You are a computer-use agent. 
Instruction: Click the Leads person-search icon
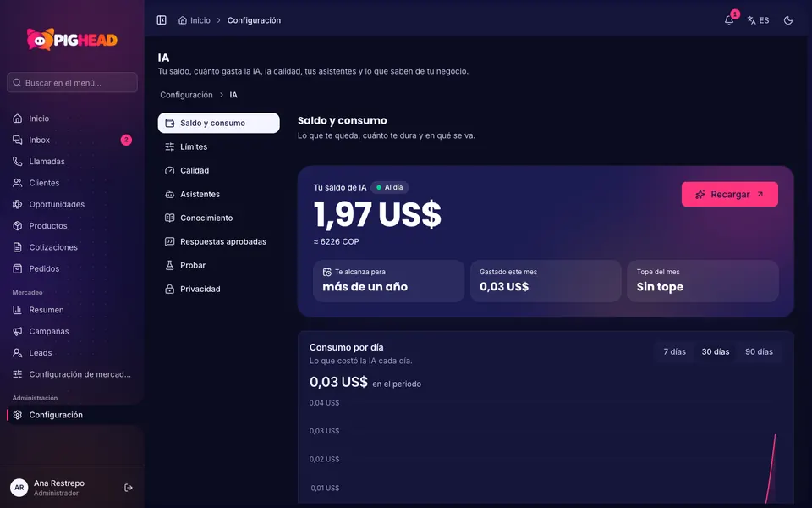[18, 353]
